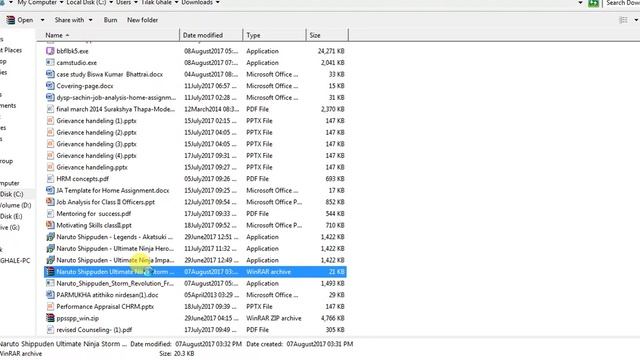Expand the Local Disk (C:) breadcrumb arrow
Screen dimensions: 640x360
(111, 2)
